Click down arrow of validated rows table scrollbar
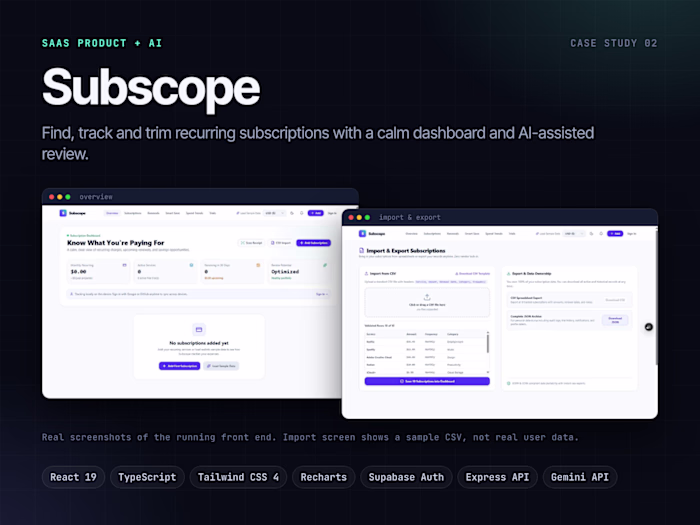Image resolution: width=700 pixels, height=525 pixels. coord(488,372)
